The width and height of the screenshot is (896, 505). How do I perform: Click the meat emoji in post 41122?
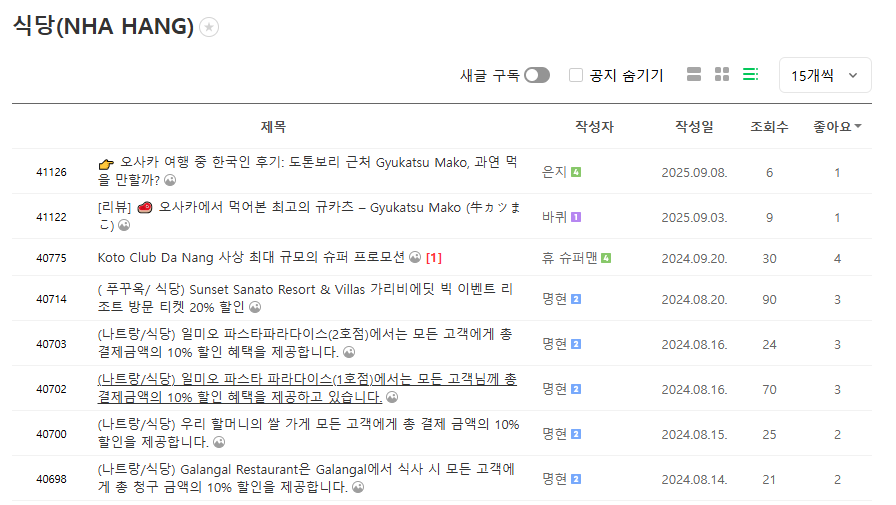(145, 207)
